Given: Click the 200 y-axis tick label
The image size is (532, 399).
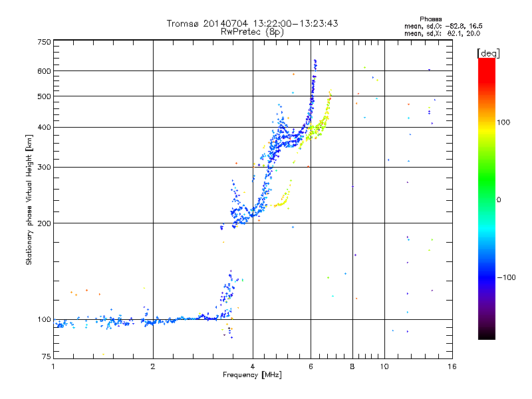Looking at the screenshot, I should pos(44,223).
